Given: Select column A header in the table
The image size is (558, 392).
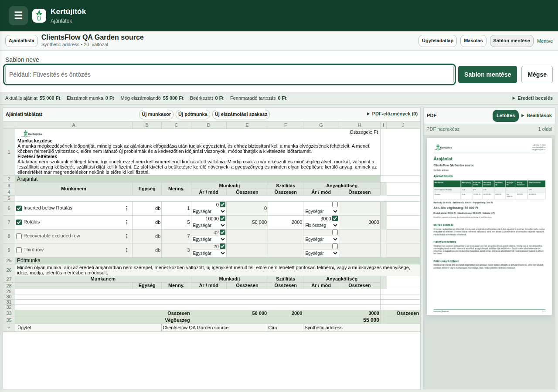Looking at the screenshot, I should pos(74,125).
